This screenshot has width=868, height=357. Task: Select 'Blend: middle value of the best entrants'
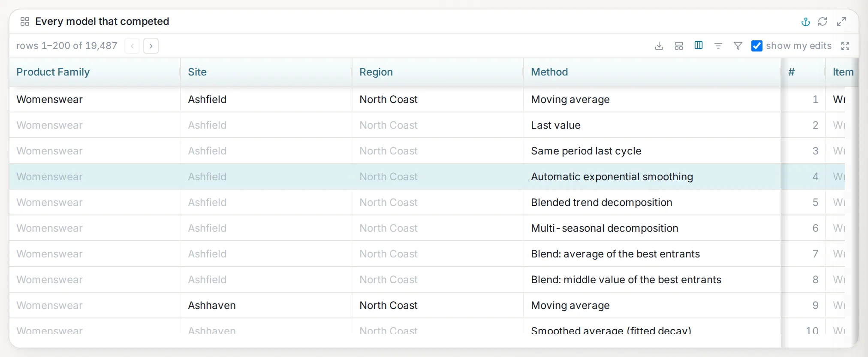pos(652,279)
